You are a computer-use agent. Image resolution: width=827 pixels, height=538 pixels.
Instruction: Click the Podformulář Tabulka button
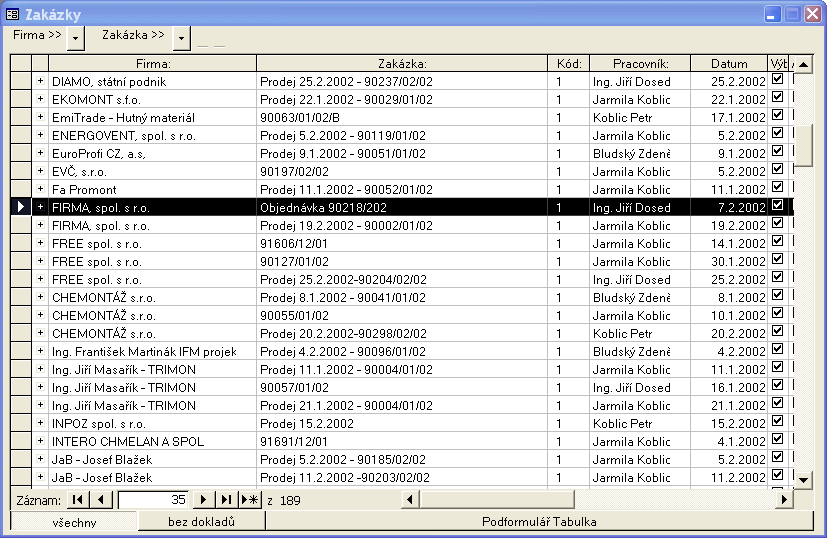539,521
